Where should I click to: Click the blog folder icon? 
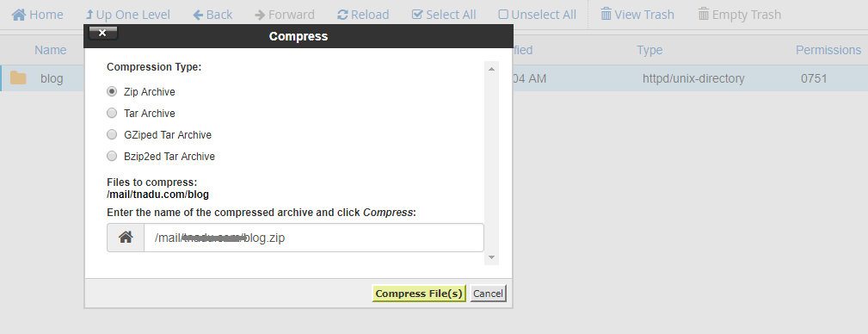[18, 78]
